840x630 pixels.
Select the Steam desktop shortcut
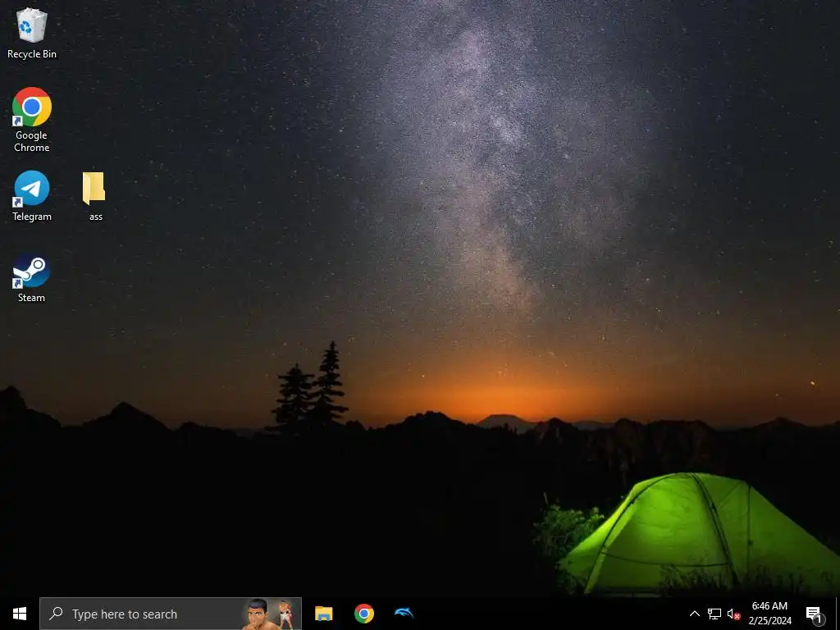(x=32, y=277)
